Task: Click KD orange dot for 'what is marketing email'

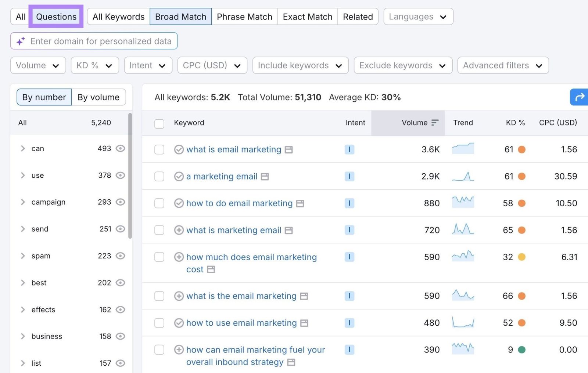Action: pos(521,230)
